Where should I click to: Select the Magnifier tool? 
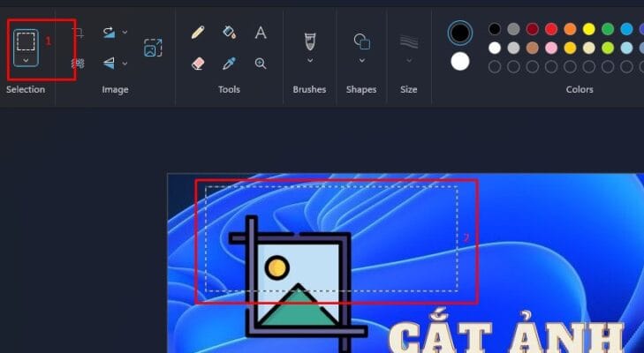click(261, 64)
